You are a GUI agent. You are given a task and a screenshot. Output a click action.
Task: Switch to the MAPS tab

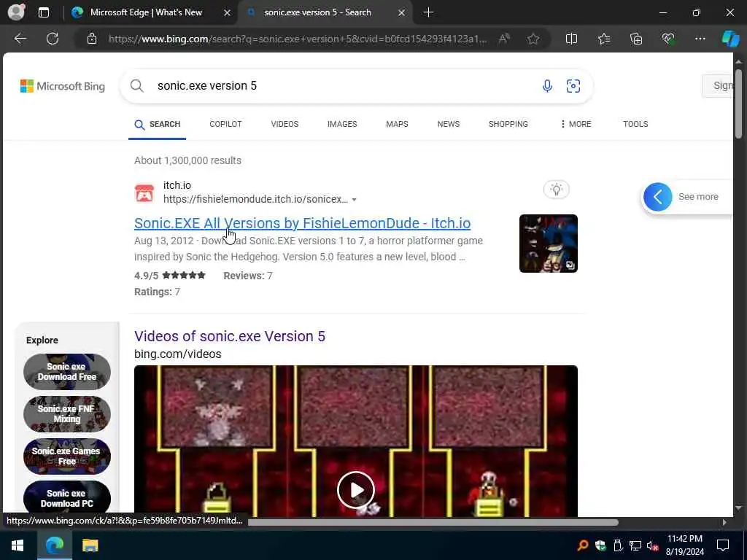[x=397, y=124]
